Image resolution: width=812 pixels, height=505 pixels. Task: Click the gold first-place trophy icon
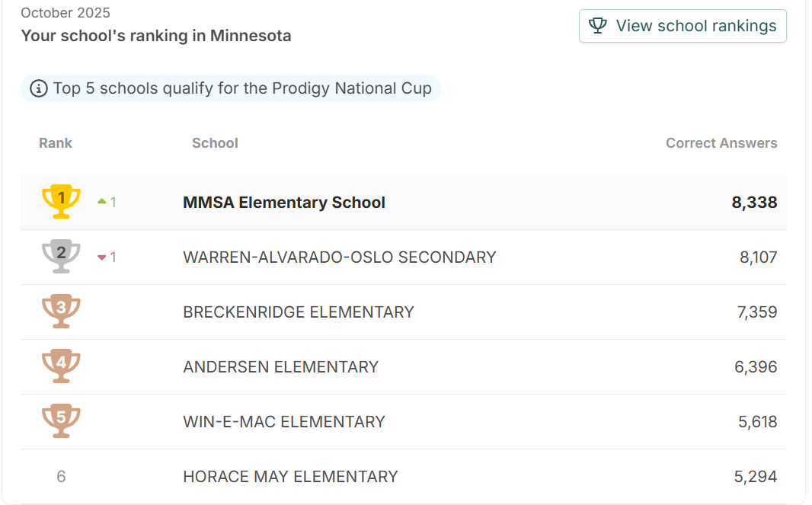point(61,201)
